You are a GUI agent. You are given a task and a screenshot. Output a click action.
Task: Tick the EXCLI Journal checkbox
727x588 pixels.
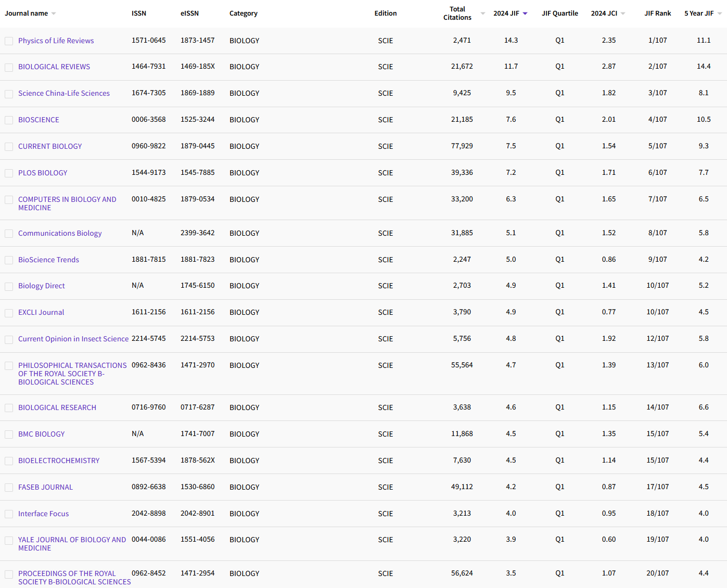click(x=9, y=313)
